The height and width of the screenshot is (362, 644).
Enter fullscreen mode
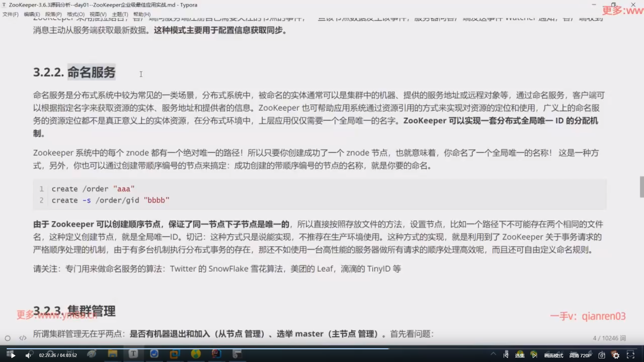tap(631, 355)
